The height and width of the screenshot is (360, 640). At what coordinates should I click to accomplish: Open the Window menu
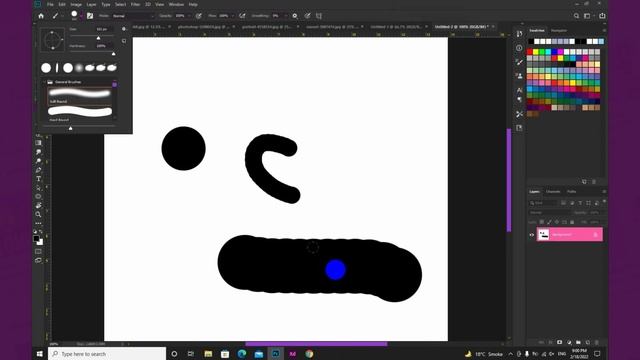click(x=176, y=4)
